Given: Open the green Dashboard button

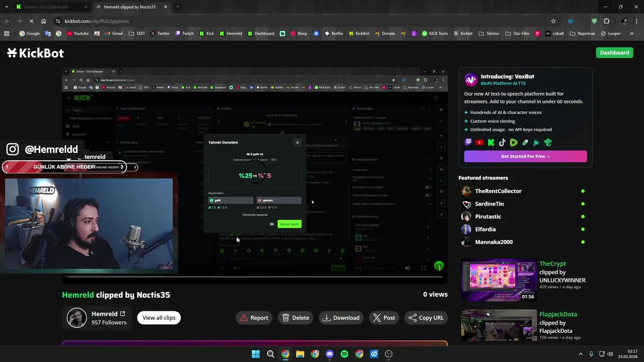Looking at the screenshot, I should tap(614, 52).
